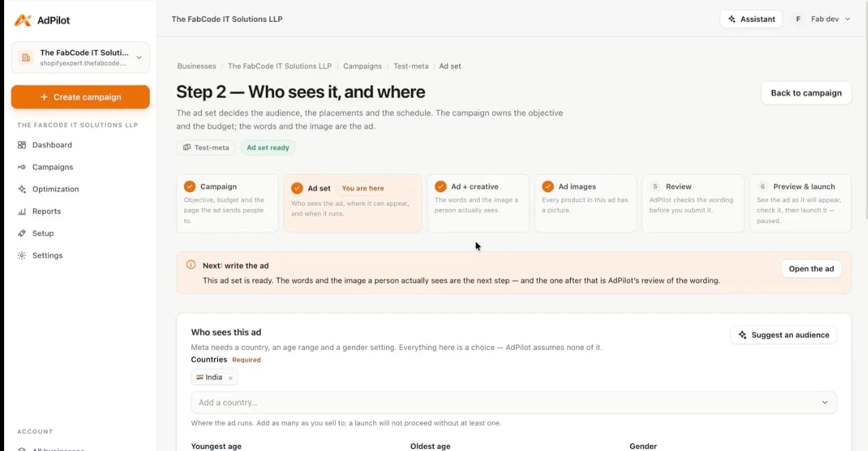Select the Ad set step card
This screenshot has width=868, height=451.
[353, 203]
